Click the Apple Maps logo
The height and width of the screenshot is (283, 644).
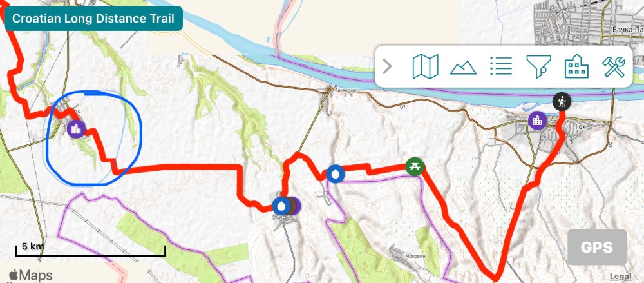pyautogui.click(x=31, y=275)
